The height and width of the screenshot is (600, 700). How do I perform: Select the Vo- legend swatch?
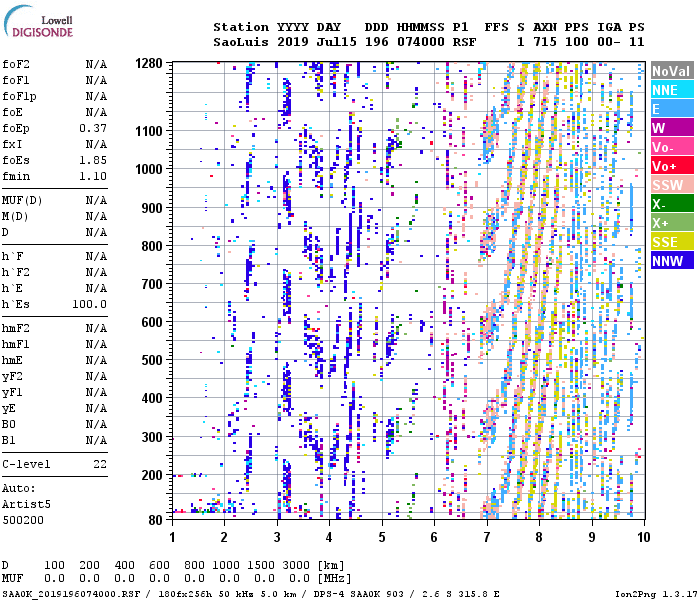672,146
